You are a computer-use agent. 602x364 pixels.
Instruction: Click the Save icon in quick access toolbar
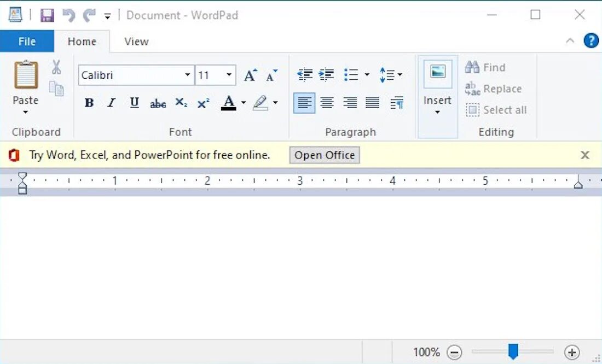[x=47, y=15]
